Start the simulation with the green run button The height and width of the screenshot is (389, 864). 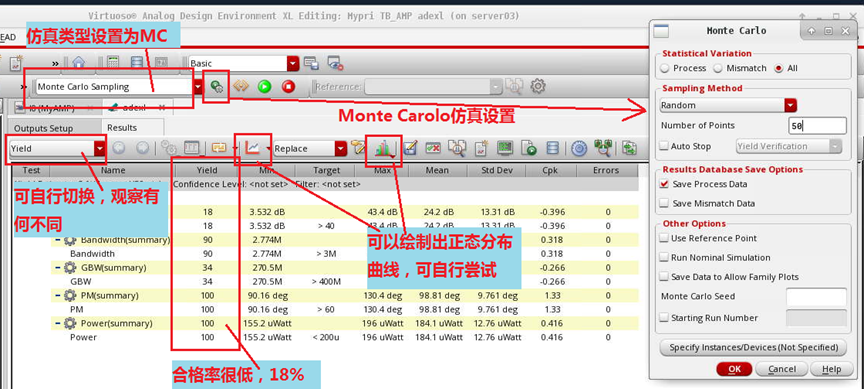coord(264,87)
